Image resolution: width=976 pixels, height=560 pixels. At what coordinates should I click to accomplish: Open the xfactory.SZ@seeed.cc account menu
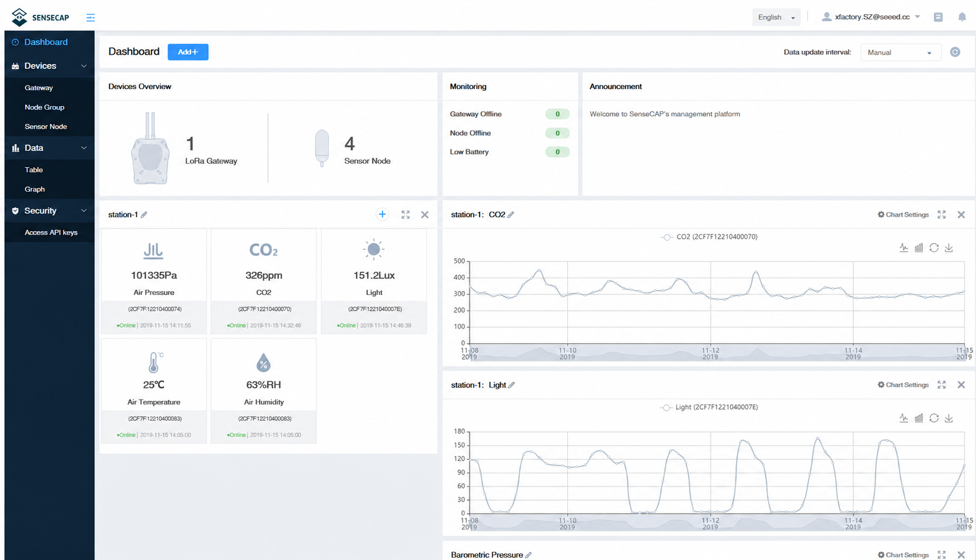(870, 17)
